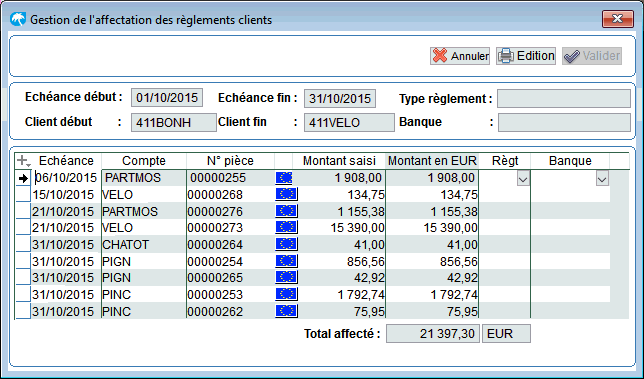This screenshot has width=644, height=379.
Task: Open the grid options plus icon
Action: pyautogui.click(x=23, y=161)
